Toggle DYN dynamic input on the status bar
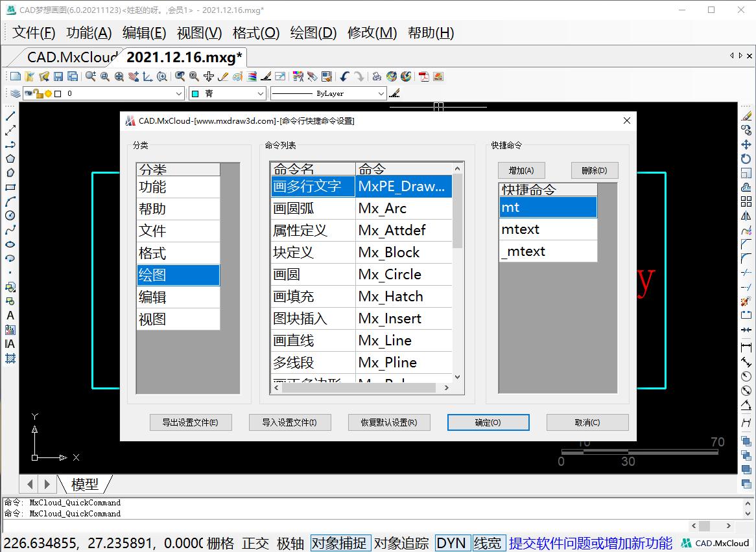Image resolution: width=756 pixels, height=552 pixels. coord(452,543)
